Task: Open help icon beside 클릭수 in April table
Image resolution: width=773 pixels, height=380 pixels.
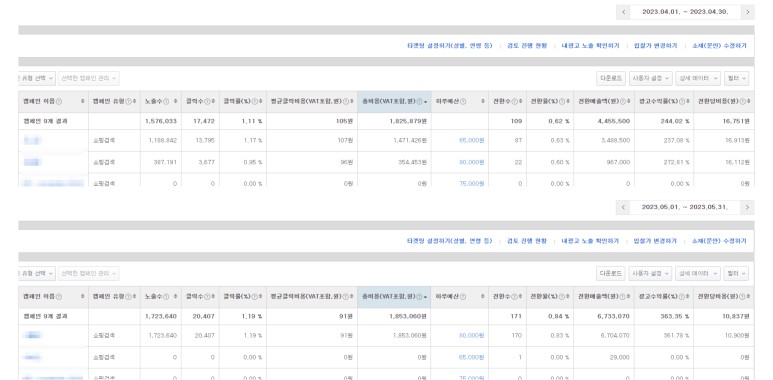Action: (x=207, y=102)
